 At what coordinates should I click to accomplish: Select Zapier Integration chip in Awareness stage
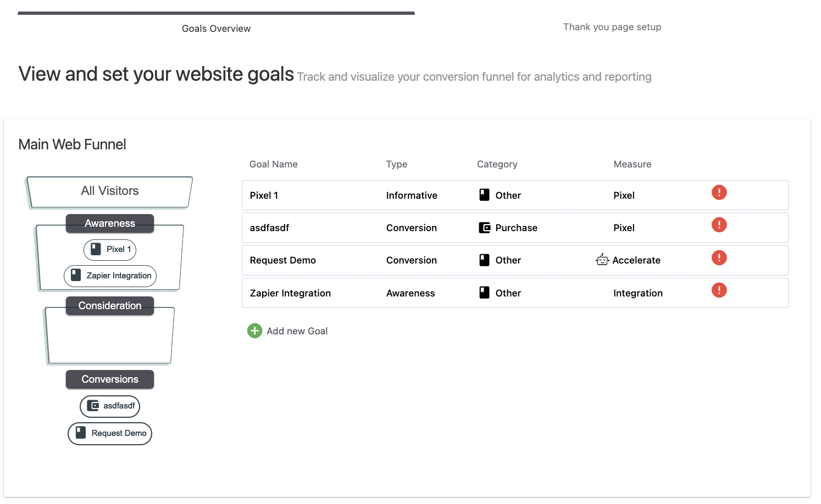pyautogui.click(x=110, y=276)
